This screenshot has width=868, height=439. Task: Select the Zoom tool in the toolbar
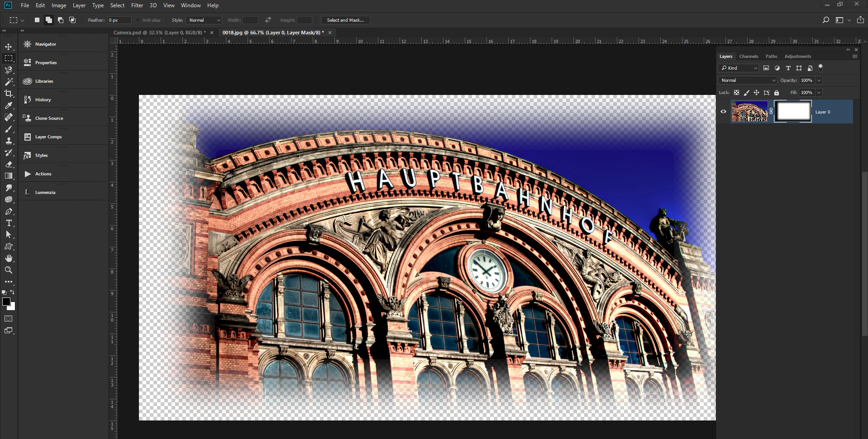(9, 270)
